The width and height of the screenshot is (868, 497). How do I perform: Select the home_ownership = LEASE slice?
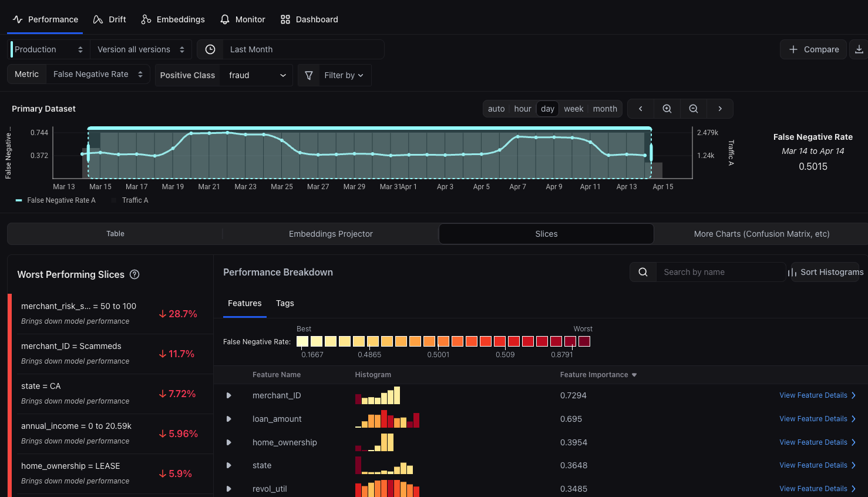click(x=112, y=474)
